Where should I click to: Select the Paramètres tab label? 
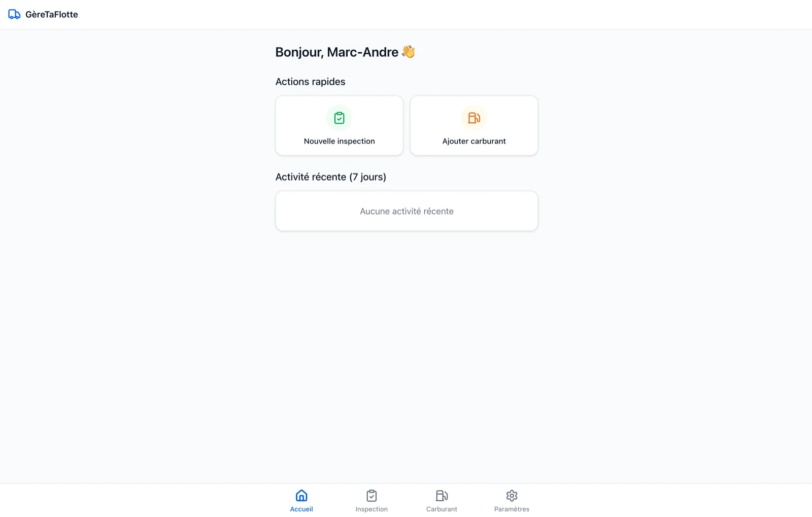click(512, 509)
